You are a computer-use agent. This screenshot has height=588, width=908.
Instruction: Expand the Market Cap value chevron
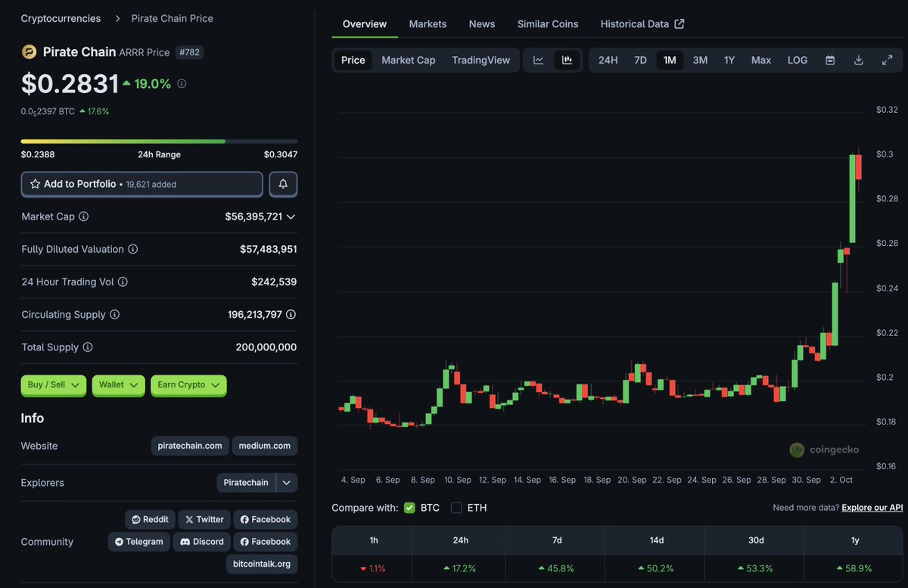(291, 216)
